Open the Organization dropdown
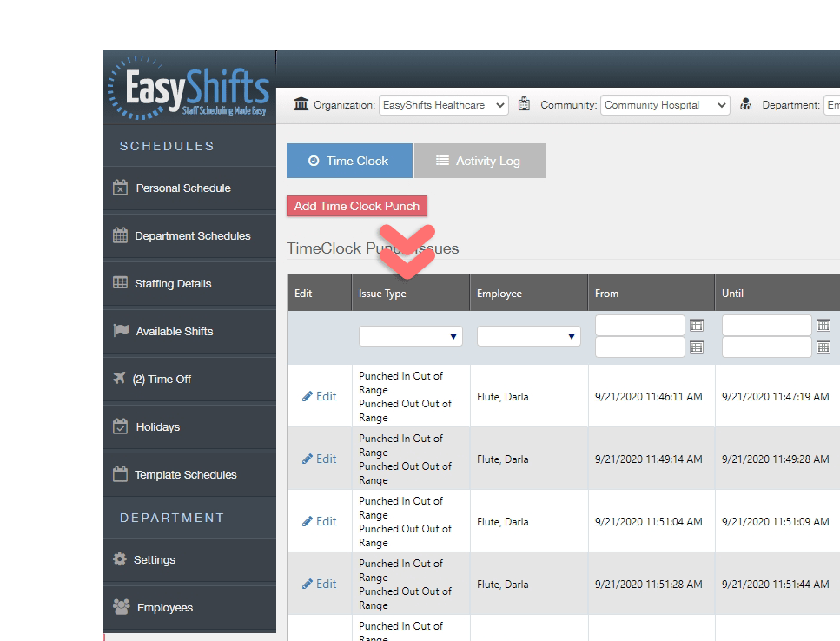This screenshot has width=840, height=641. pos(444,105)
